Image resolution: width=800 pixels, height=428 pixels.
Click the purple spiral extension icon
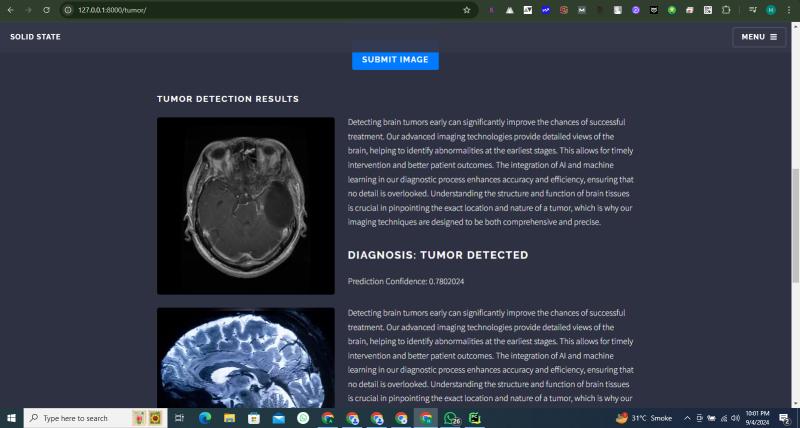point(636,10)
